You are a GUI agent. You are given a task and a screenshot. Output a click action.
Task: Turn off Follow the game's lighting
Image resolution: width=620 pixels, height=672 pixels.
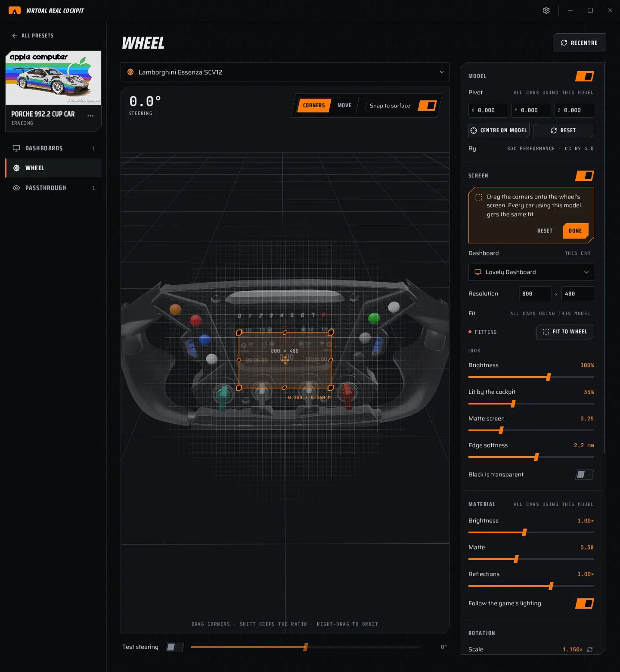pyautogui.click(x=585, y=604)
